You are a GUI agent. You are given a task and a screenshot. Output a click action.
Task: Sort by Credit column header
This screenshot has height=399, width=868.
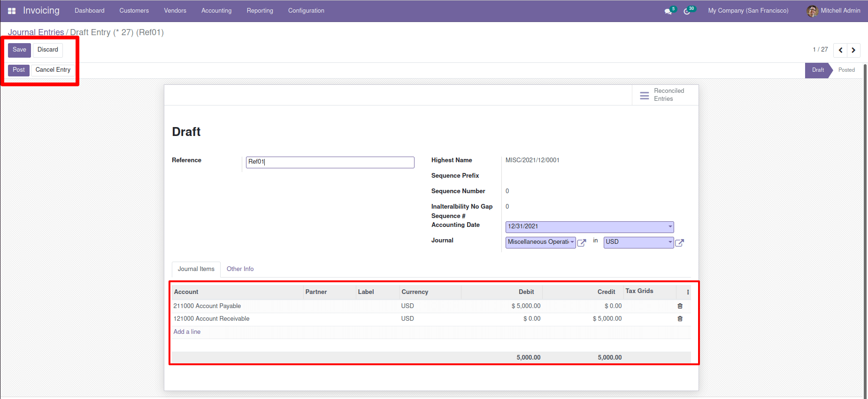[583, 292]
